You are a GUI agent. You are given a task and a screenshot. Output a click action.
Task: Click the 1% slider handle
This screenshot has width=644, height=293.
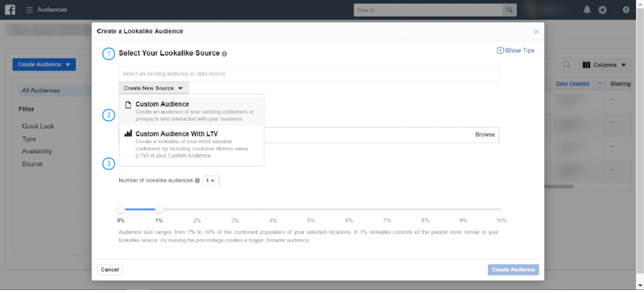point(159,209)
